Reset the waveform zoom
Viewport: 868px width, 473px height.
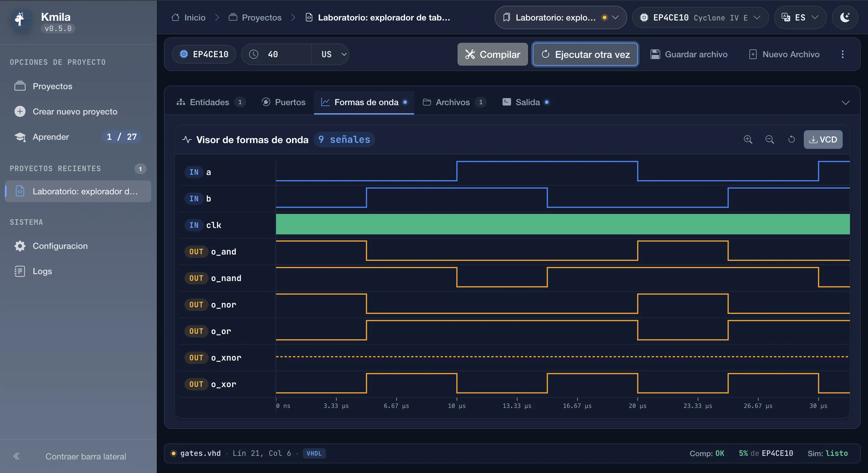point(791,139)
